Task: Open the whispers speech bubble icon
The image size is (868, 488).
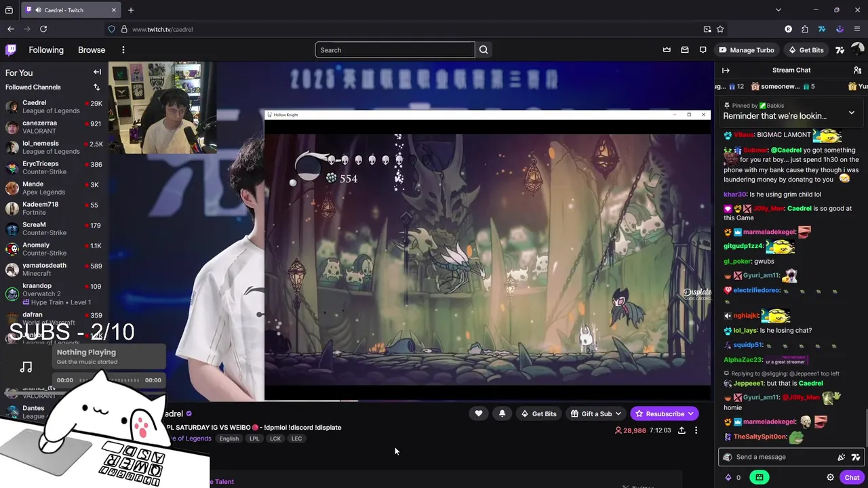Action: point(703,50)
